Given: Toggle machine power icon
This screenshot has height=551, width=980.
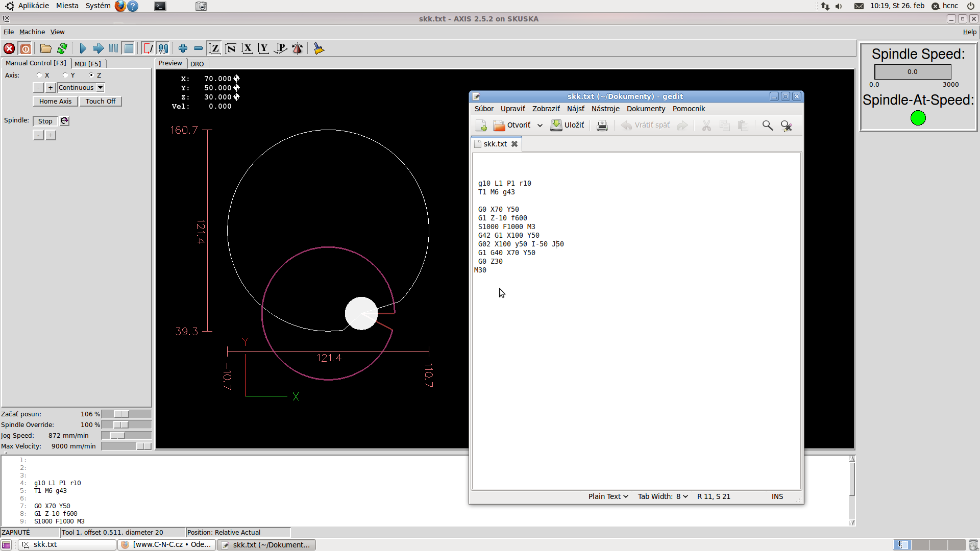Looking at the screenshot, I should tap(26, 48).
